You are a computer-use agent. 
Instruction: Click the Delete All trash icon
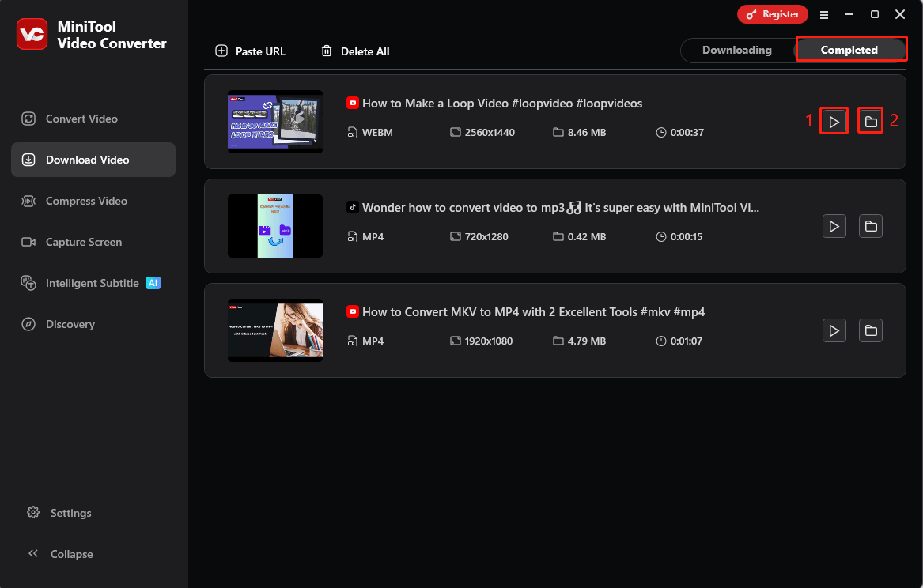pos(327,51)
